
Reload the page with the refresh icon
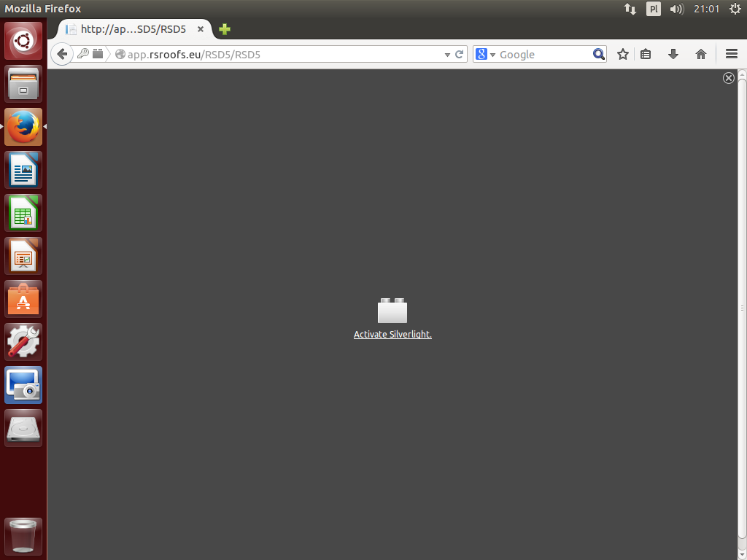coord(460,54)
